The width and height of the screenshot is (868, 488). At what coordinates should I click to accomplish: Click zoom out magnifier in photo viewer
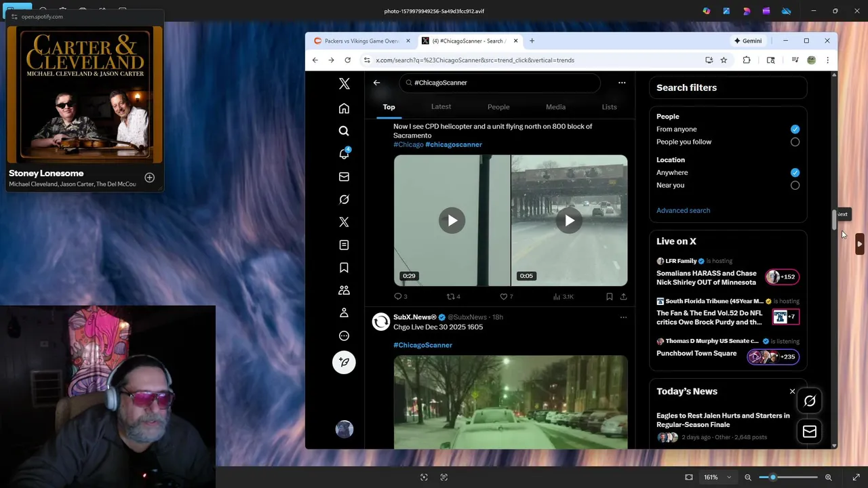tap(748, 477)
